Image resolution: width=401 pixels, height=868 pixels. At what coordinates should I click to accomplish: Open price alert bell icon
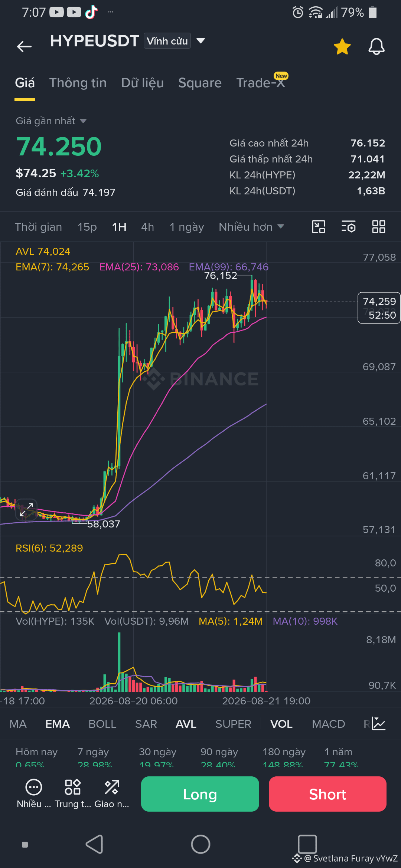click(376, 46)
